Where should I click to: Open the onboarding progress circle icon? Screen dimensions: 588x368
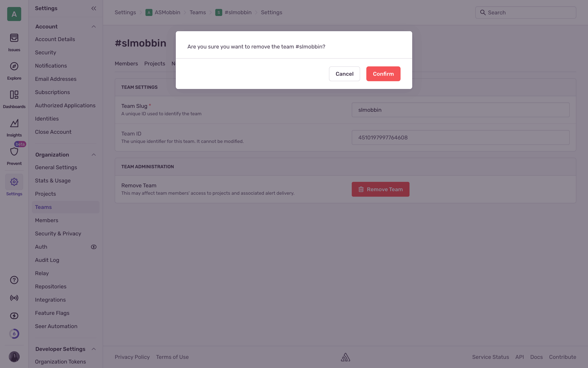pos(14,334)
